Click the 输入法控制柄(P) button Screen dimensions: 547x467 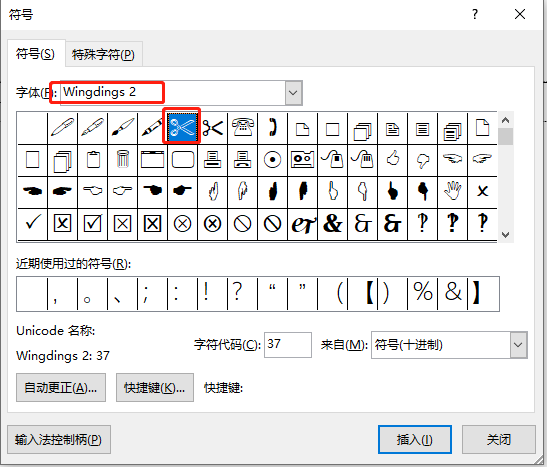59,439
